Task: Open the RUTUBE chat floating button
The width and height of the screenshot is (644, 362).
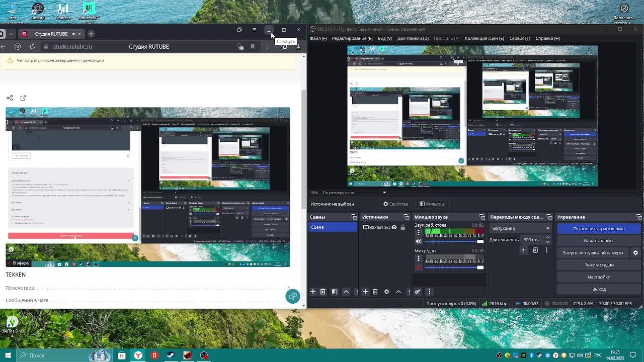Action: 292,296
